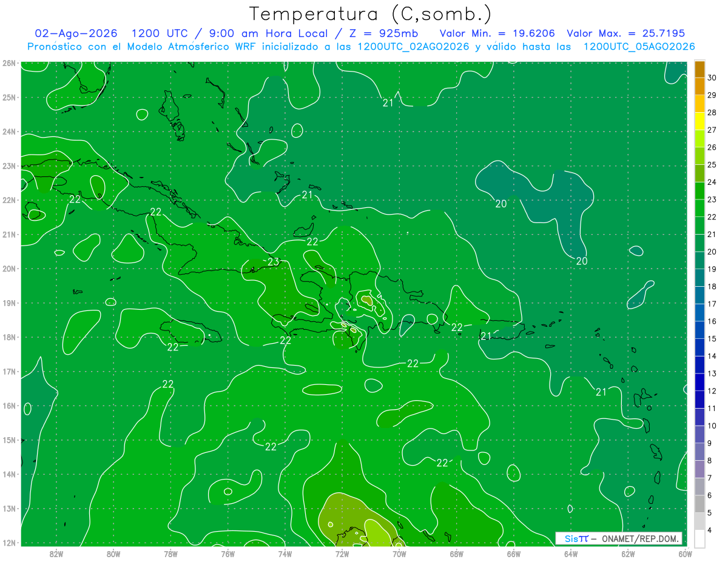Click color bar label "15"
This screenshot has height=562, width=728.
[x=712, y=338]
